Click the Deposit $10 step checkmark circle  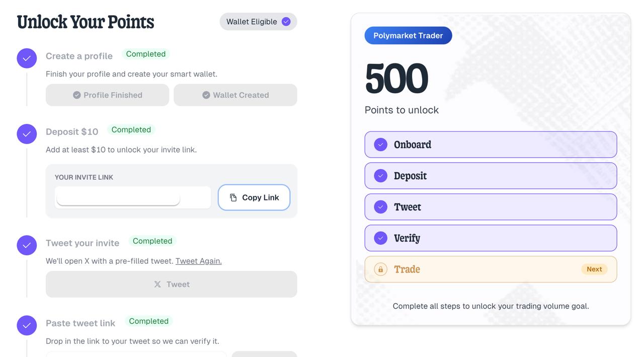27,134
